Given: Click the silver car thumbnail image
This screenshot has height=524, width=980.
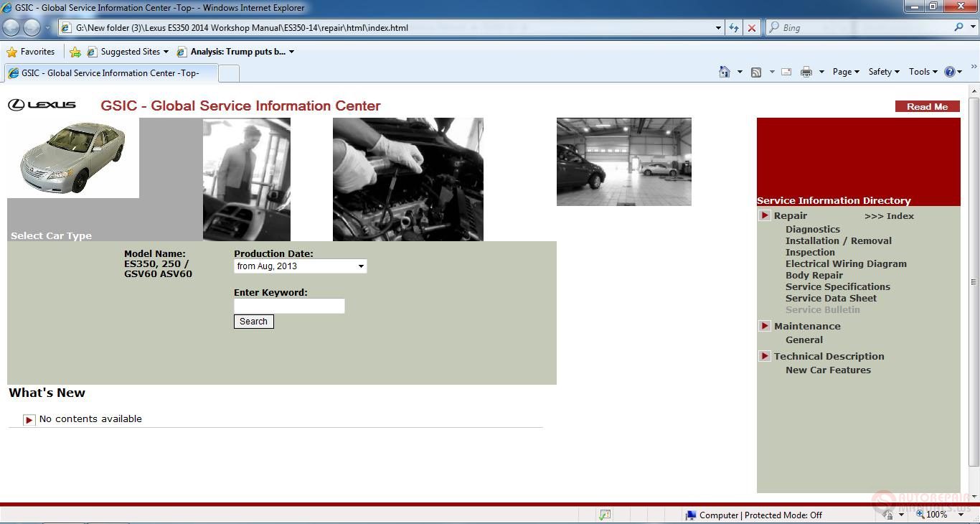Looking at the screenshot, I should pos(73,158).
